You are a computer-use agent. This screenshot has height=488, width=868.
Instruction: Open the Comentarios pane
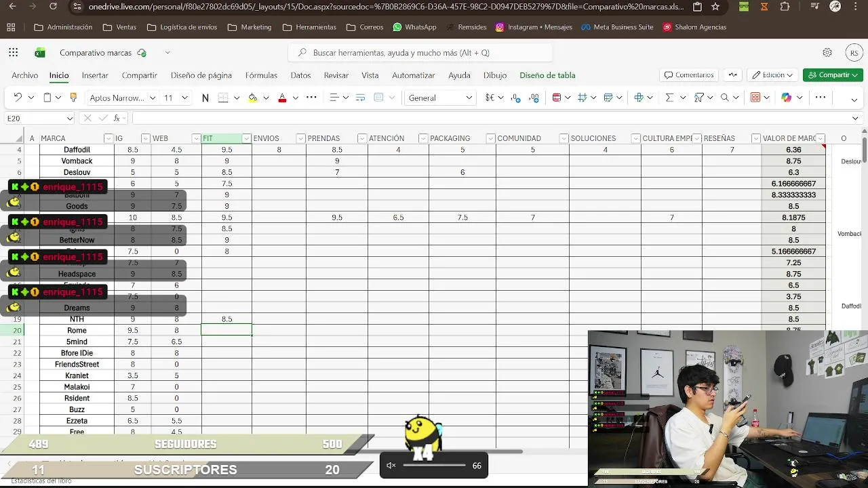coord(688,75)
